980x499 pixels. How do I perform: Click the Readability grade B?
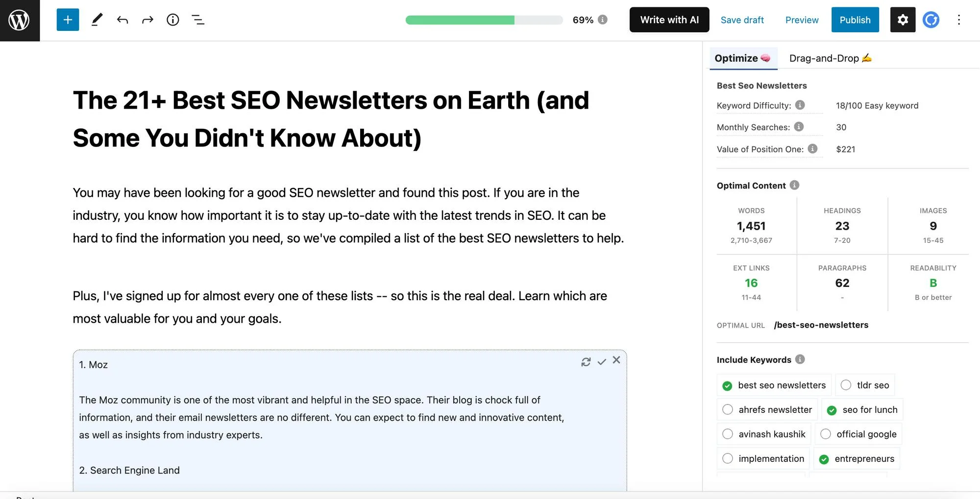click(933, 283)
